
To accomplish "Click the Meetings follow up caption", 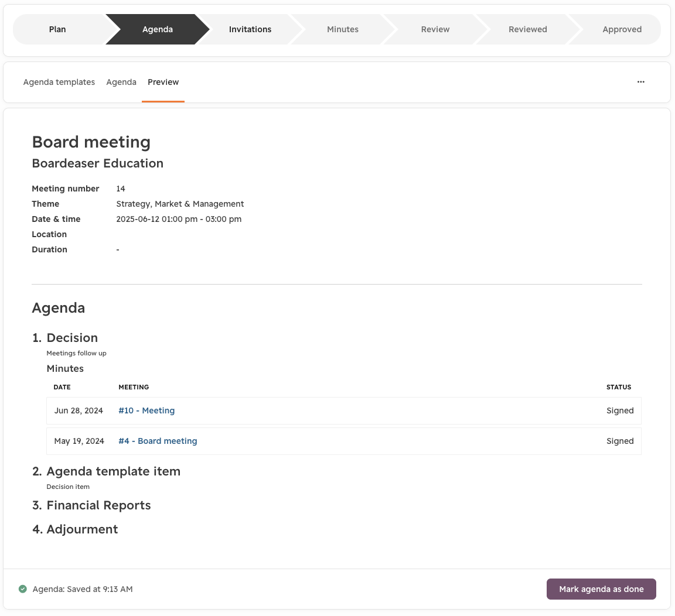I will point(76,353).
